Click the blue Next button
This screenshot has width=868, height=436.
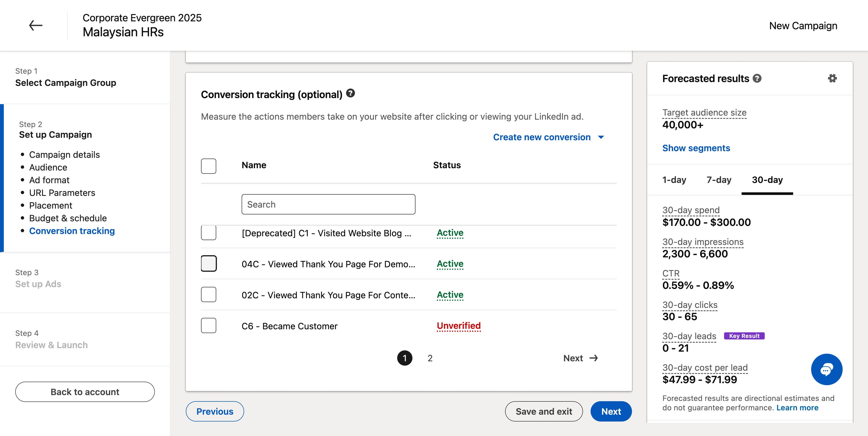(x=611, y=411)
